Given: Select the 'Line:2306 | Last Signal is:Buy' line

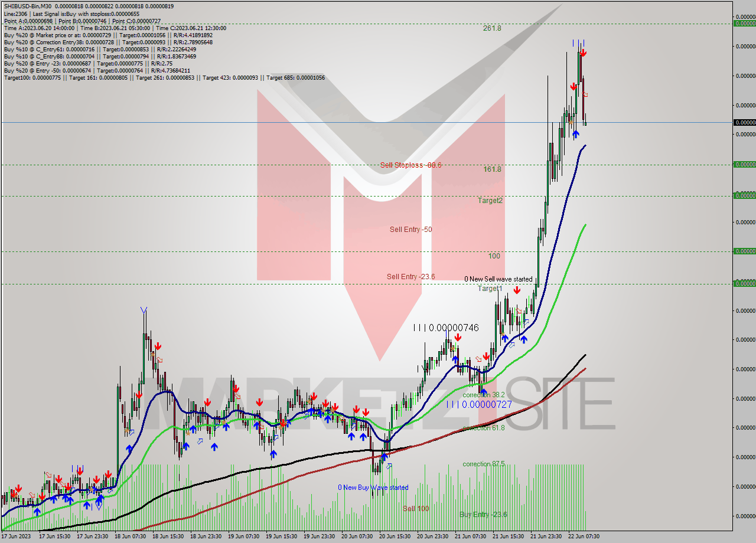Looking at the screenshot, I should [71, 14].
